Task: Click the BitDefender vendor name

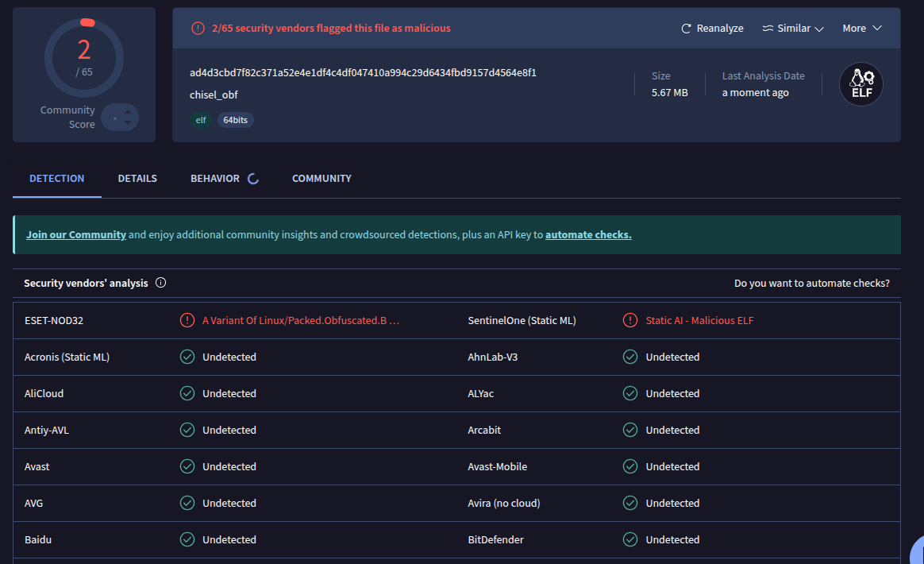Action: (x=495, y=540)
